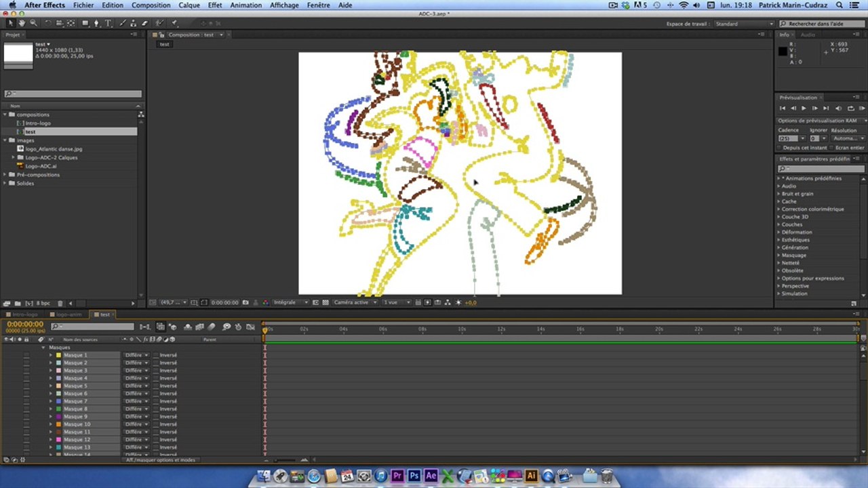Open the Résolution dropdown in Prévisualisation
868x488 pixels.
848,138
